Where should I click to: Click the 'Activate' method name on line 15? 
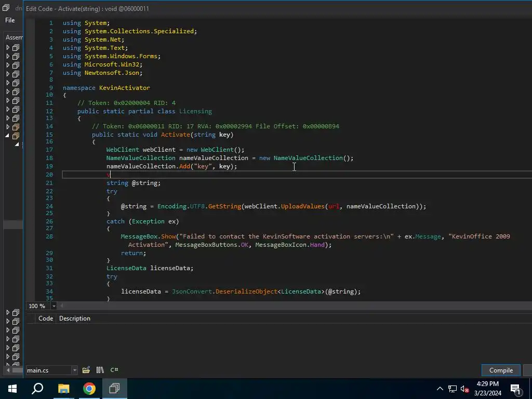(x=176, y=135)
